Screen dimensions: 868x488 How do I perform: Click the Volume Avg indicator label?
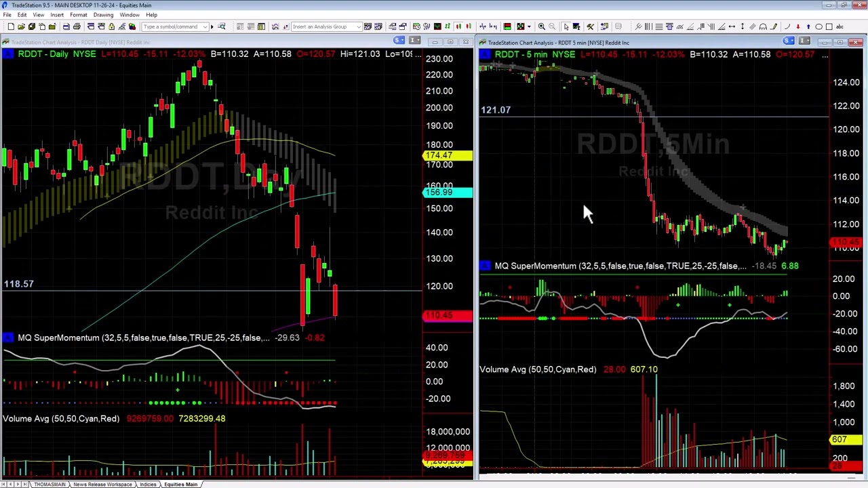(61, 418)
